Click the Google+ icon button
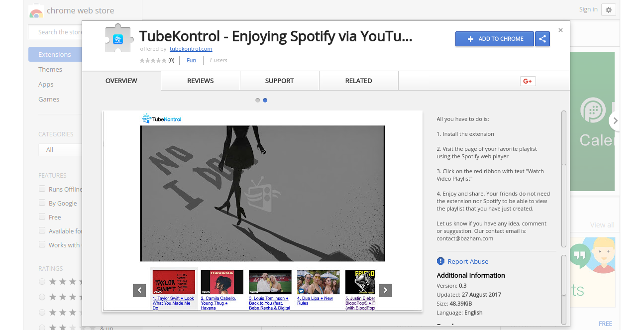Image resolution: width=644 pixels, height=330 pixels. coord(528,81)
